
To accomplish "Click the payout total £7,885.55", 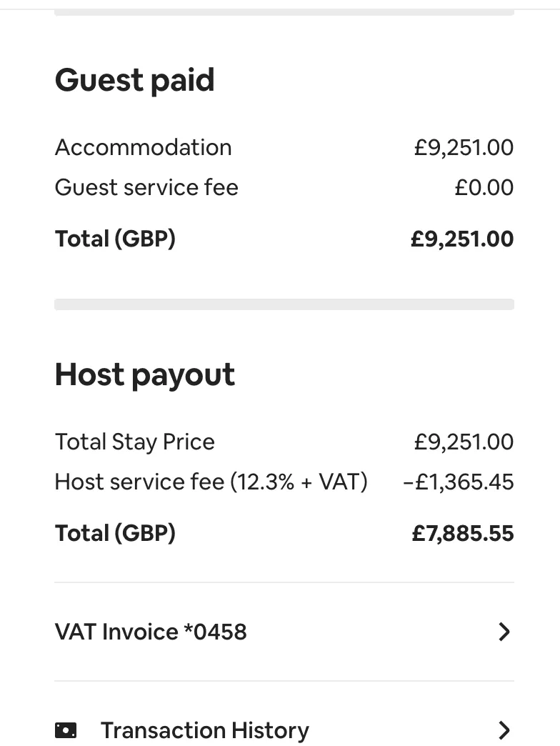I will tap(463, 533).
